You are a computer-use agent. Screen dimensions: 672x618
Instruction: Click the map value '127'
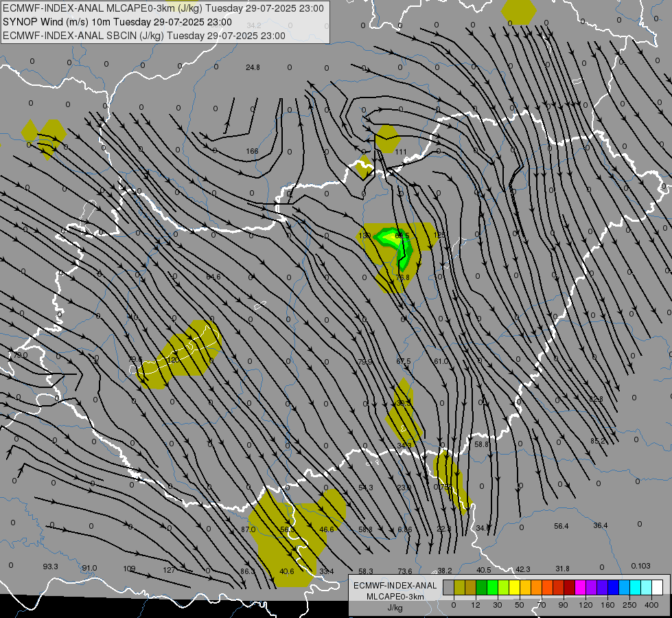[169, 570]
